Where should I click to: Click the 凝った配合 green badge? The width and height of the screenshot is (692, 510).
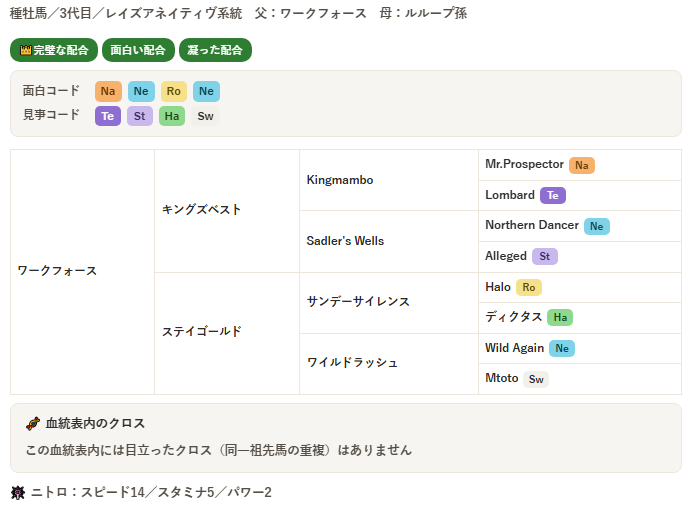tap(215, 50)
